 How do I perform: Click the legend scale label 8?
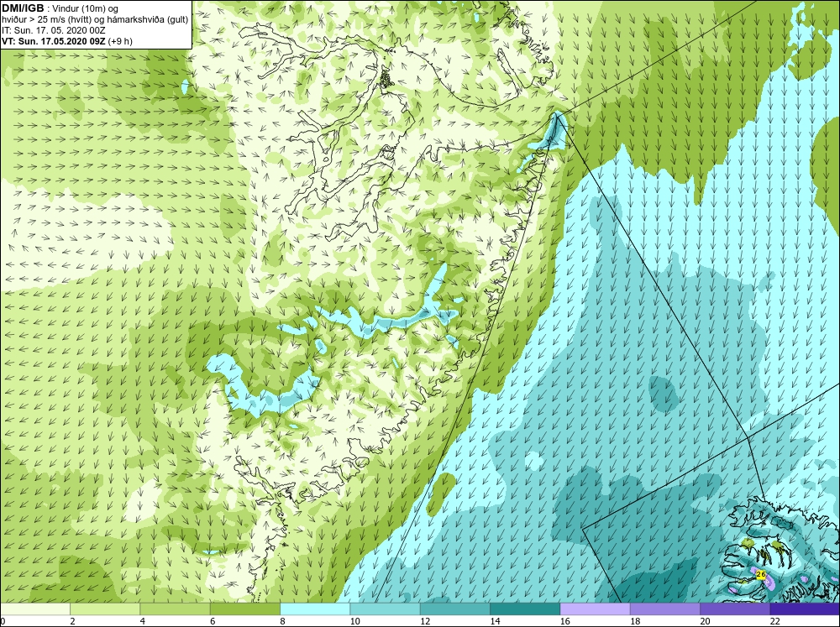282,621
